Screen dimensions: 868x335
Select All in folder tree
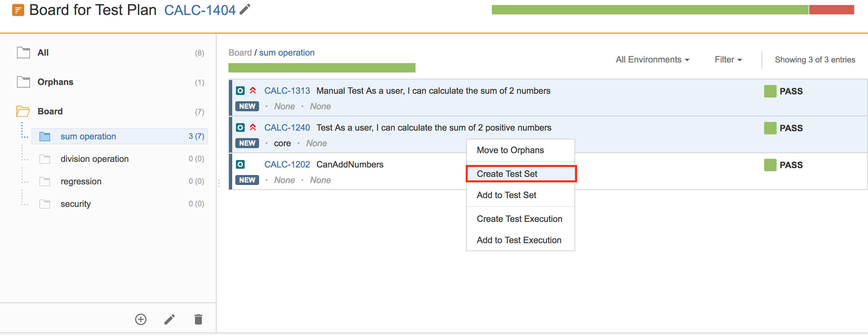click(43, 52)
